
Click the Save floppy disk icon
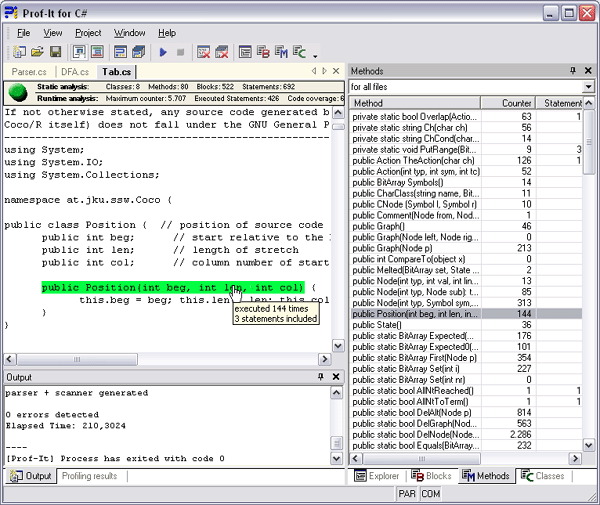[x=55, y=52]
